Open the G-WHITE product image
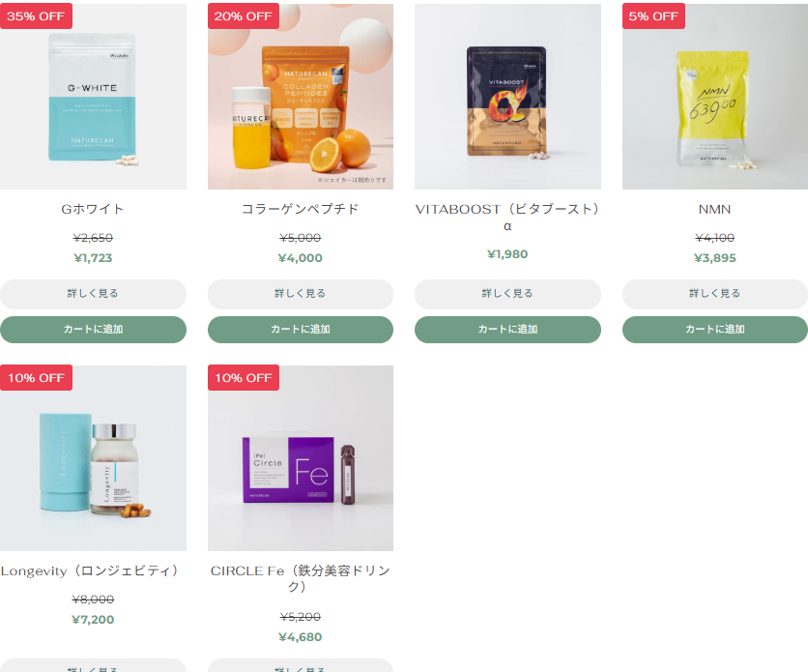Viewport: 808px width, 672px height. [x=94, y=97]
